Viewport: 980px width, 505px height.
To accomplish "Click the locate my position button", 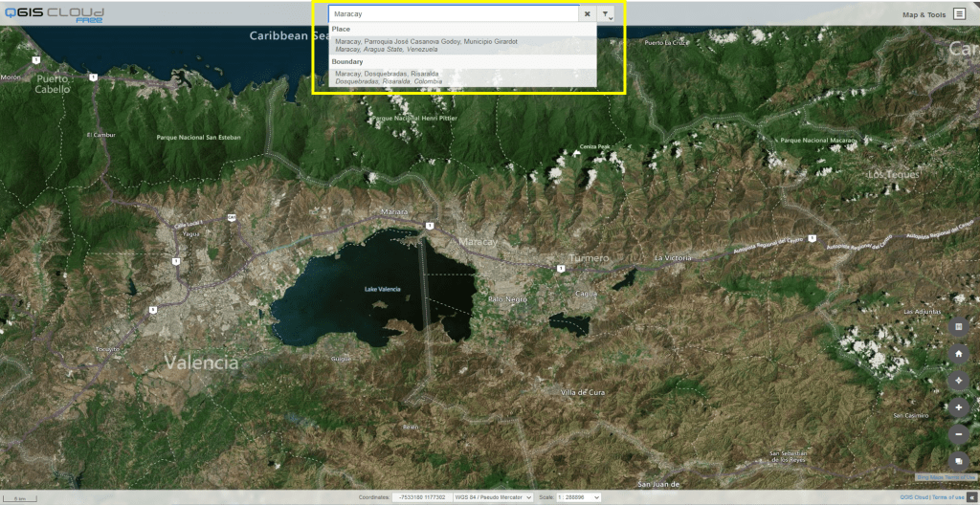I will (959, 381).
